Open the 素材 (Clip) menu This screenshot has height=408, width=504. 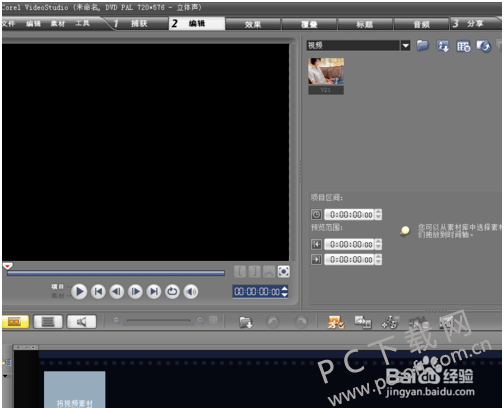coord(58,23)
